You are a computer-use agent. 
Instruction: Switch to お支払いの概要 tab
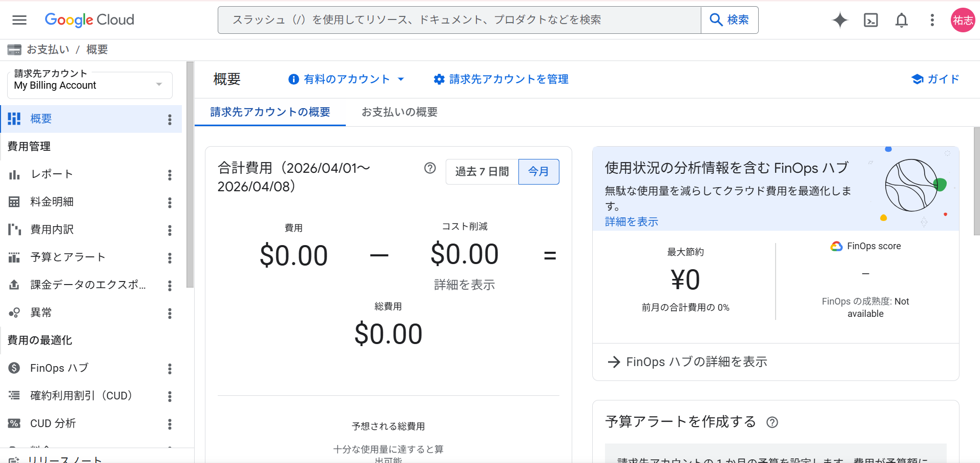point(400,112)
